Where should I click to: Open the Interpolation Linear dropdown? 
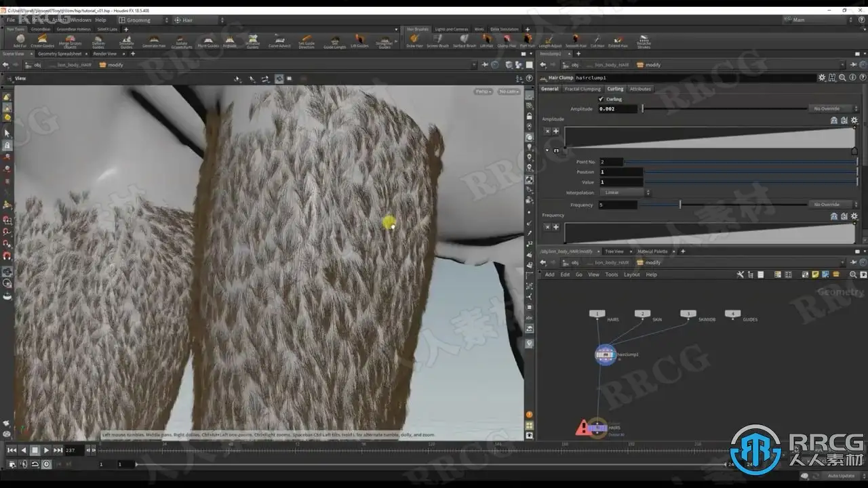click(x=625, y=192)
